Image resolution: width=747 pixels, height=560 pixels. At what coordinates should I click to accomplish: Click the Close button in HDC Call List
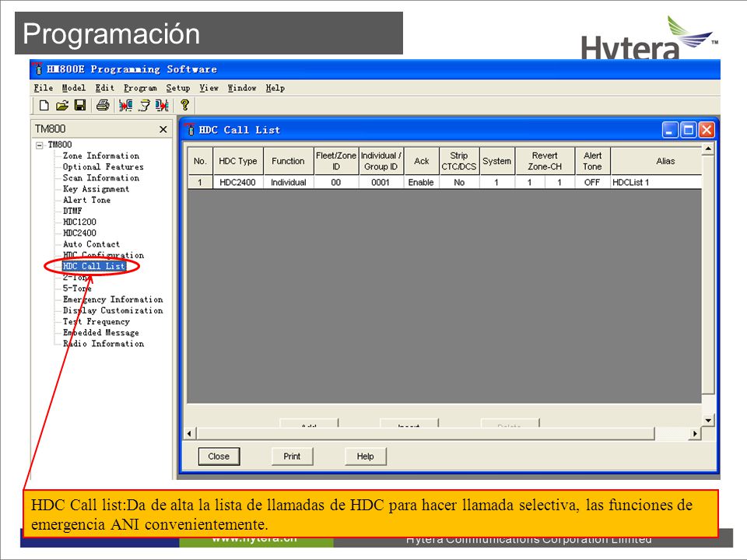click(219, 457)
